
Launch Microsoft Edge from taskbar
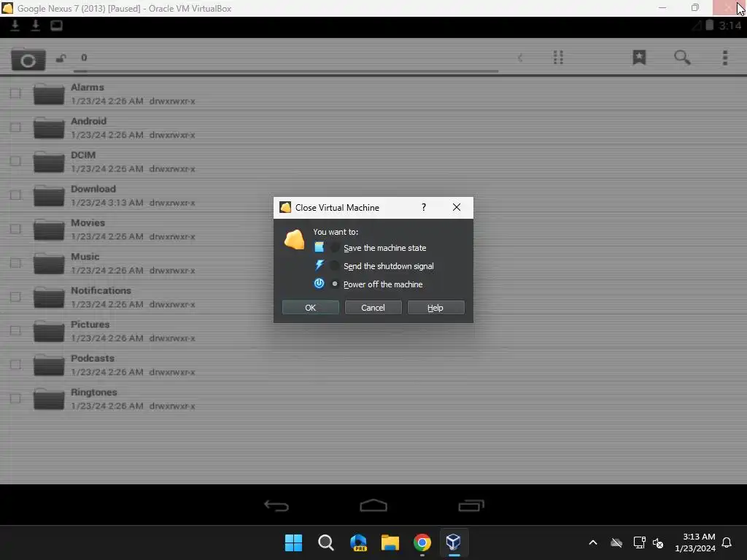(x=358, y=542)
